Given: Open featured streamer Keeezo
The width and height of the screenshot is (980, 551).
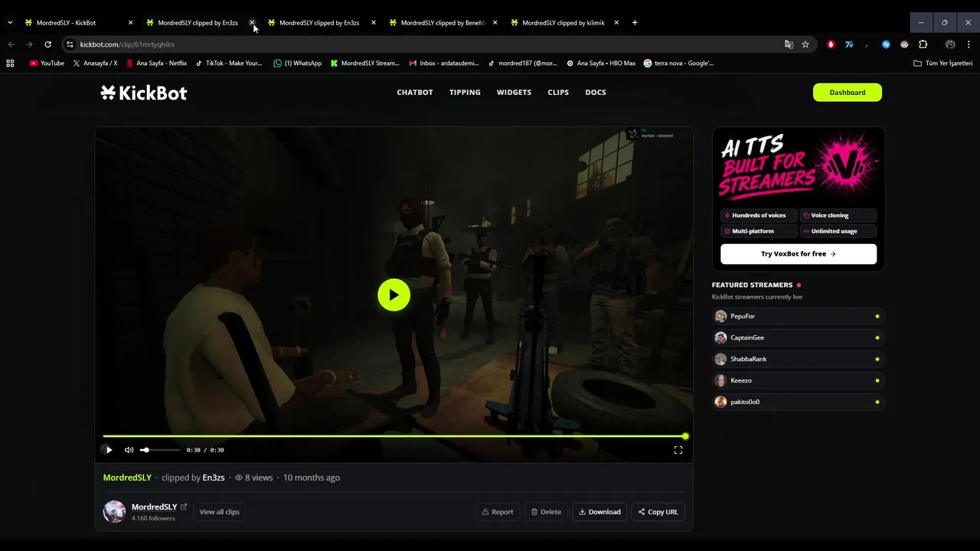Looking at the screenshot, I should tap(799, 380).
